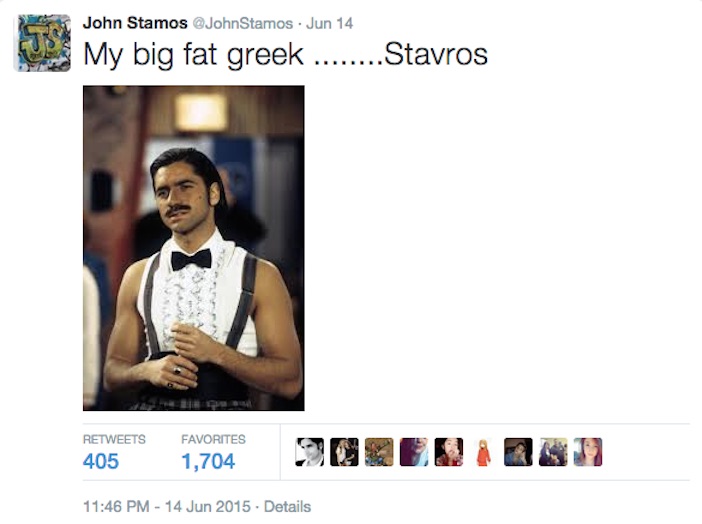Open the third brownish painting avatar

click(x=379, y=452)
